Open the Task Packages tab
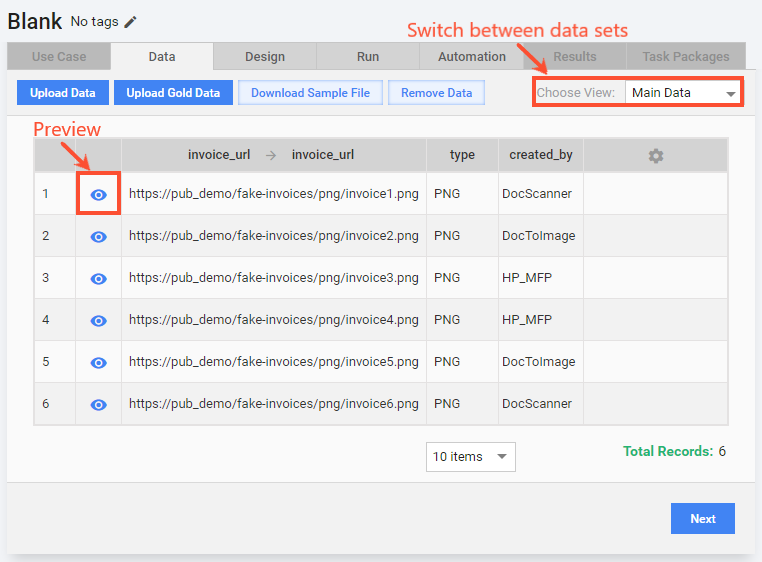Screen dimensions: 762x562 click(x=686, y=56)
